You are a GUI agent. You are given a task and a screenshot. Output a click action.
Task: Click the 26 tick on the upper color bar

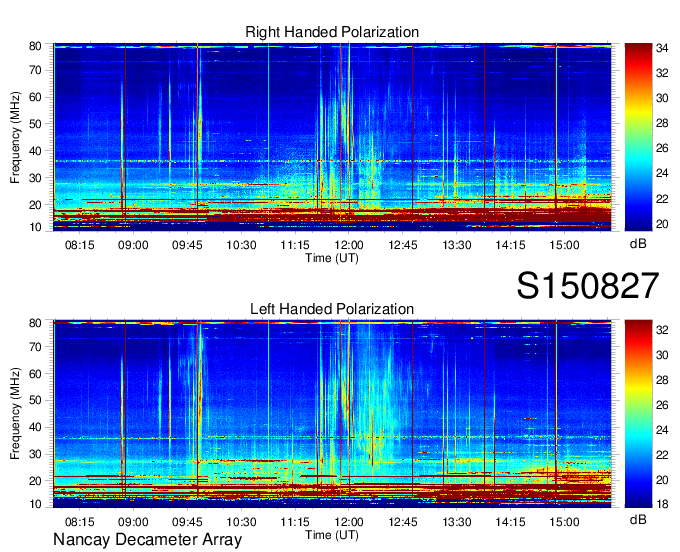pos(662,148)
